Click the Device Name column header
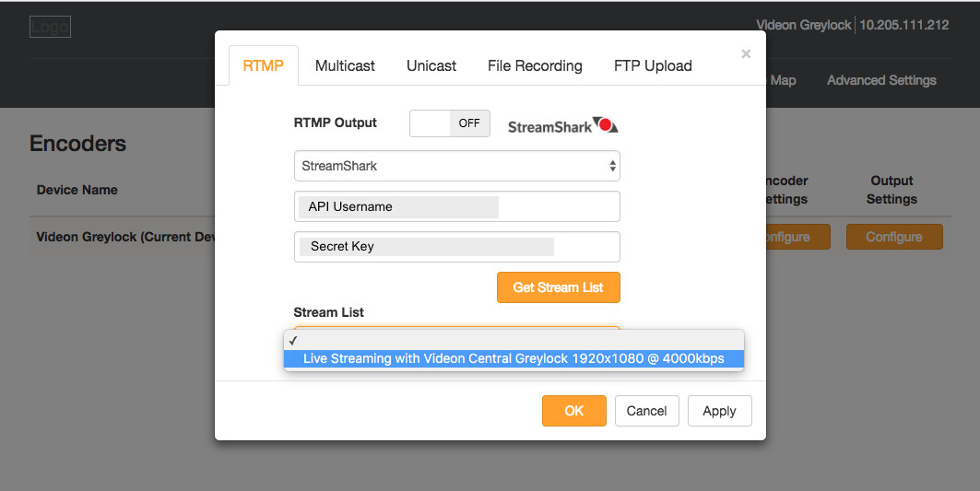This screenshot has height=491, width=980. [x=77, y=190]
